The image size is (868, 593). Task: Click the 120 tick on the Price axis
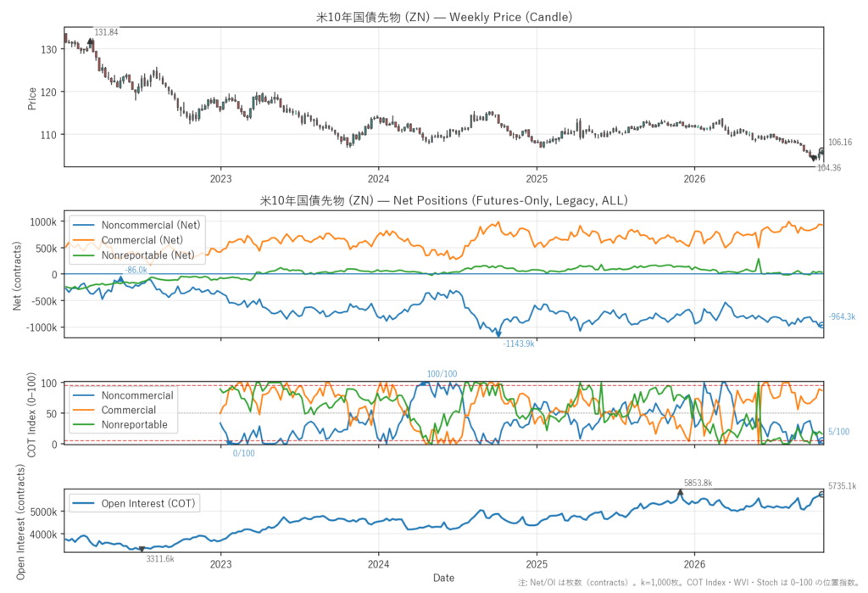tap(48, 92)
